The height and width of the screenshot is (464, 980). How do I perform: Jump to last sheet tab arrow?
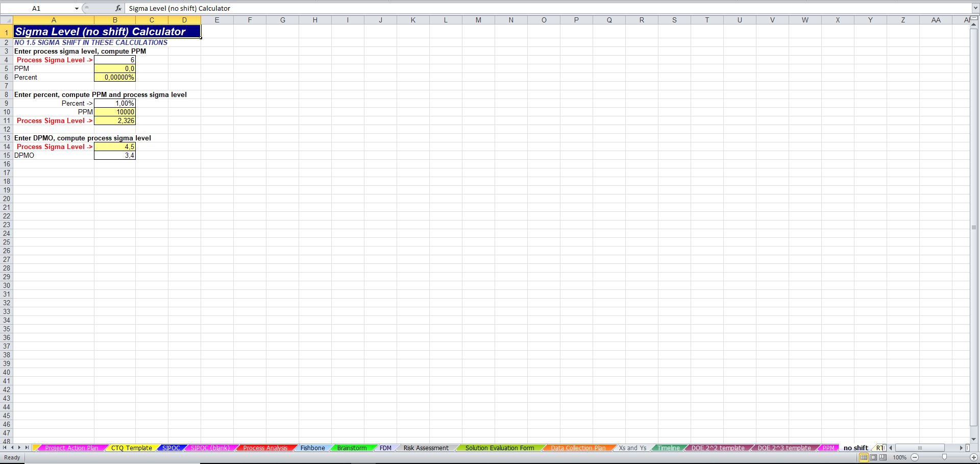click(x=27, y=448)
